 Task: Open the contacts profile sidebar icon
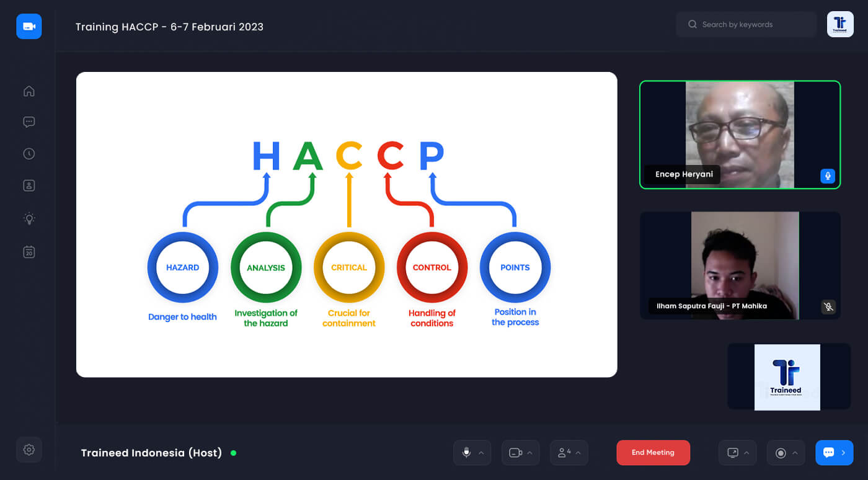(x=29, y=185)
